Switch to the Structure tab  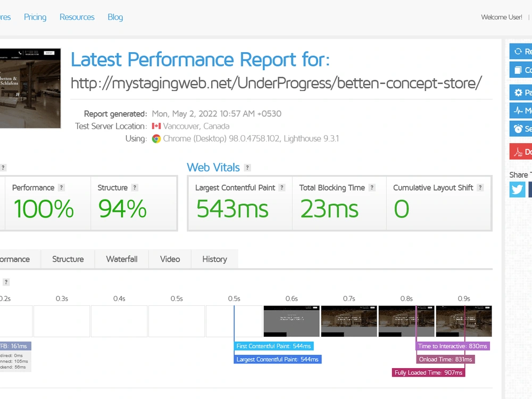tap(68, 259)
